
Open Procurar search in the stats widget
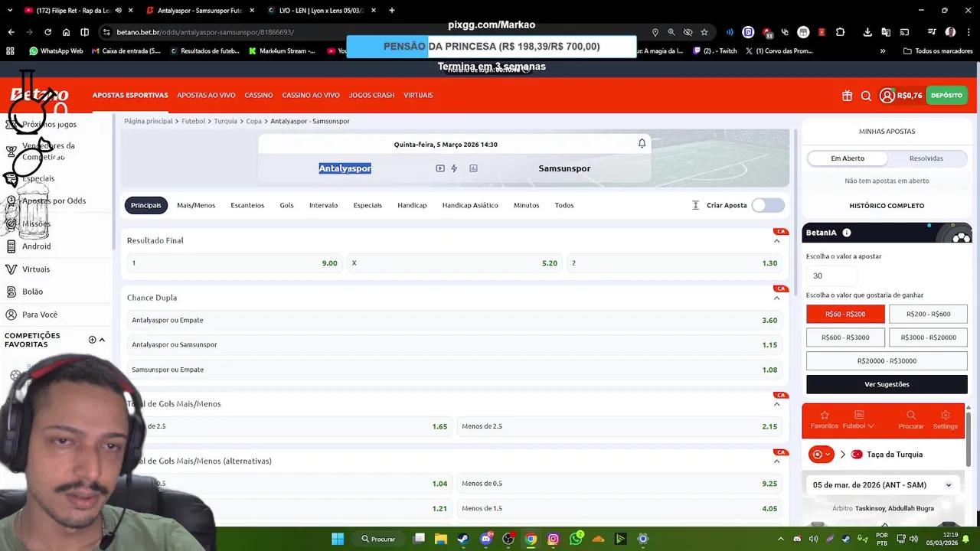click(911, 419)
